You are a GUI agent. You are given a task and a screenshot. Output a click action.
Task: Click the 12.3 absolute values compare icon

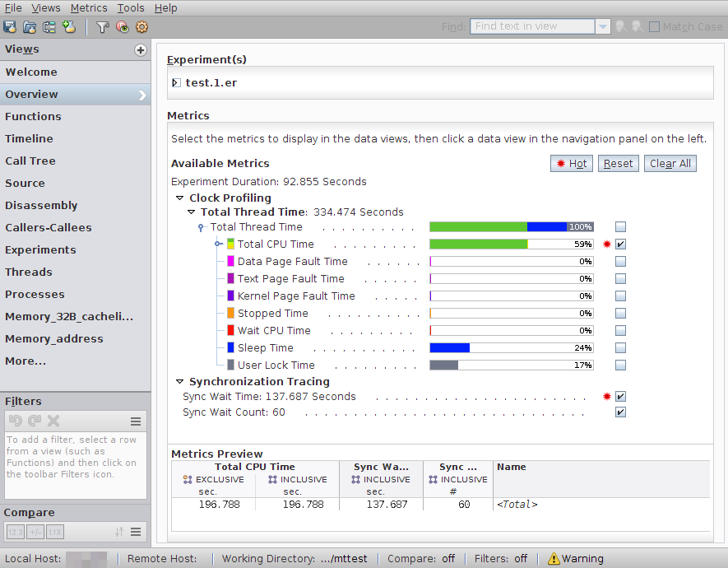tap(16, 532)
